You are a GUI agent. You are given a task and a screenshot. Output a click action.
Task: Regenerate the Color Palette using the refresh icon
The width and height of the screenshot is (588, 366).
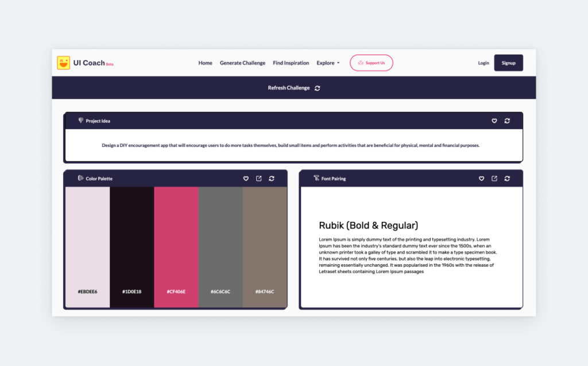click(272, 179)
